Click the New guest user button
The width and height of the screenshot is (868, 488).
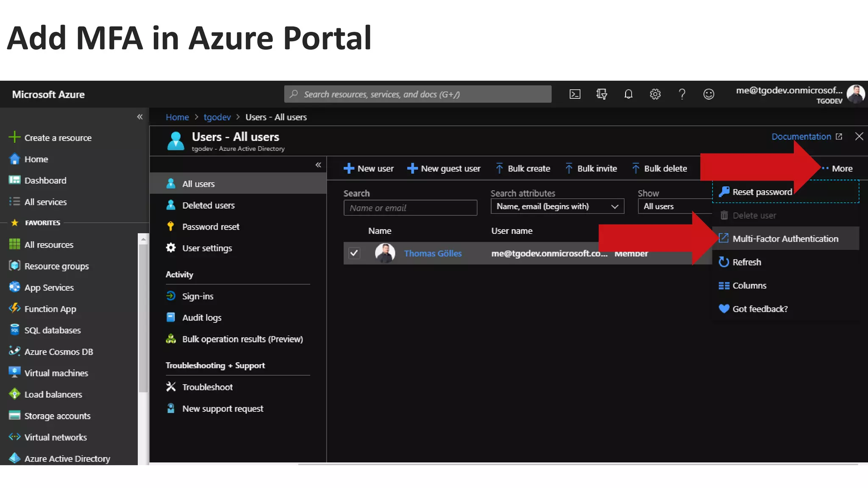pos(444,168)
